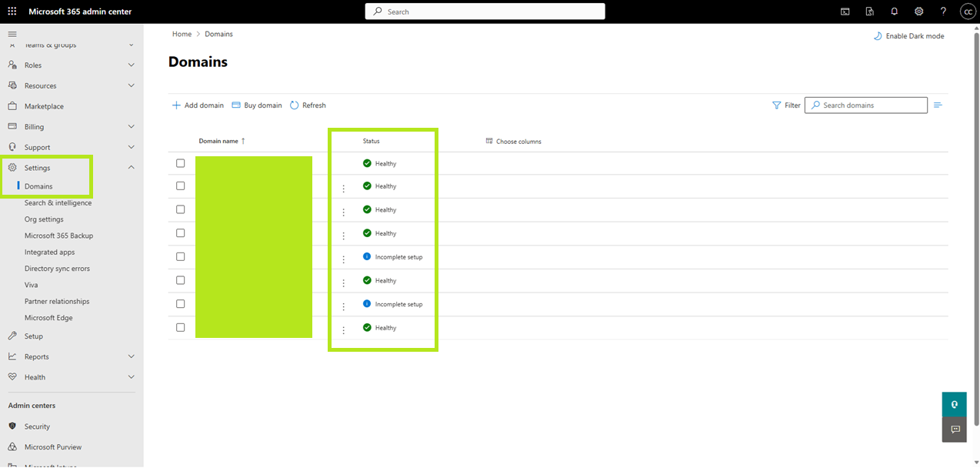Click the Security shield icon
The height and width of the screenshot is (468, 980).
click(12, 426)
